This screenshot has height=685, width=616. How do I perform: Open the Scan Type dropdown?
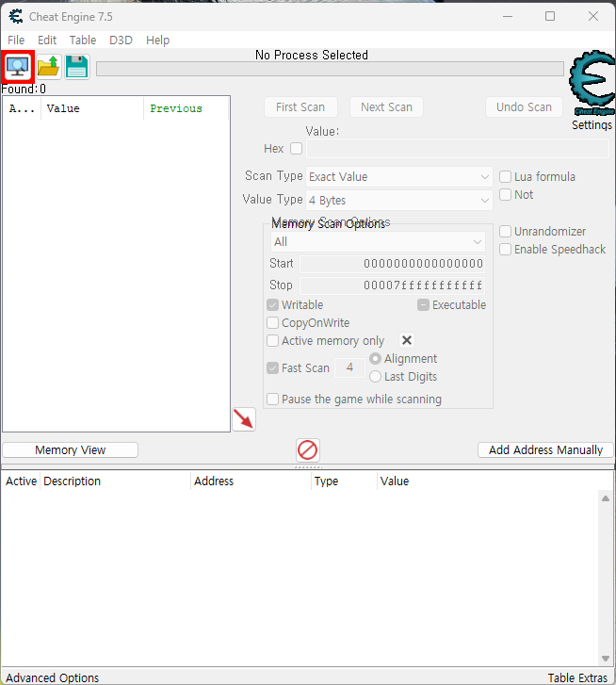pyautogui.click(x=399, y=177)
